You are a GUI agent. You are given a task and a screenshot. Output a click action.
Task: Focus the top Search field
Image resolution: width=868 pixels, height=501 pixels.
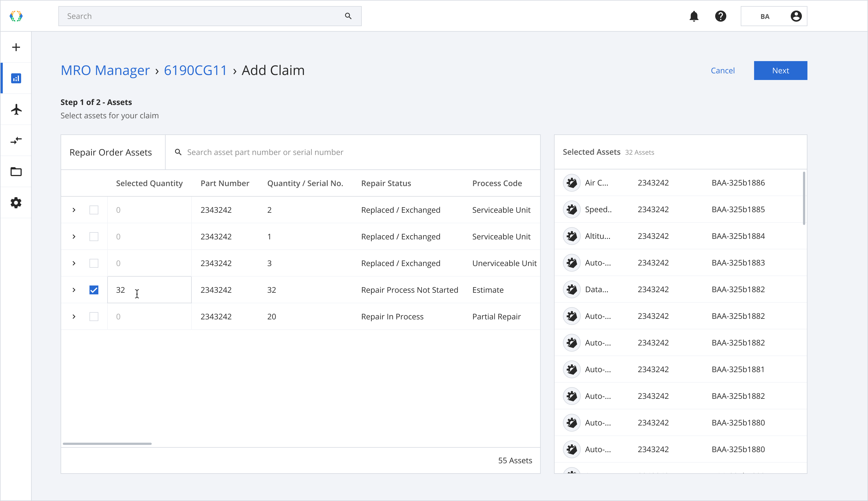[209, 16]
